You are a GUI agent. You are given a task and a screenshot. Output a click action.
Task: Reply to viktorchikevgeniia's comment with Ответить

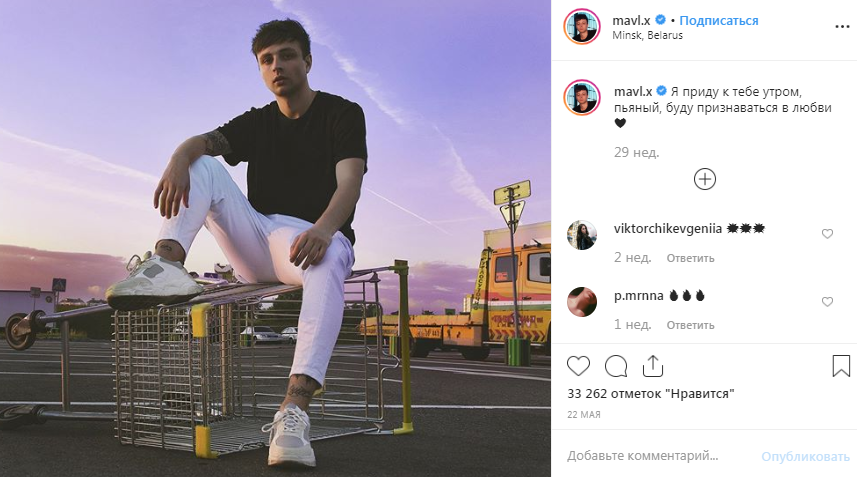(x=691, y=258)
